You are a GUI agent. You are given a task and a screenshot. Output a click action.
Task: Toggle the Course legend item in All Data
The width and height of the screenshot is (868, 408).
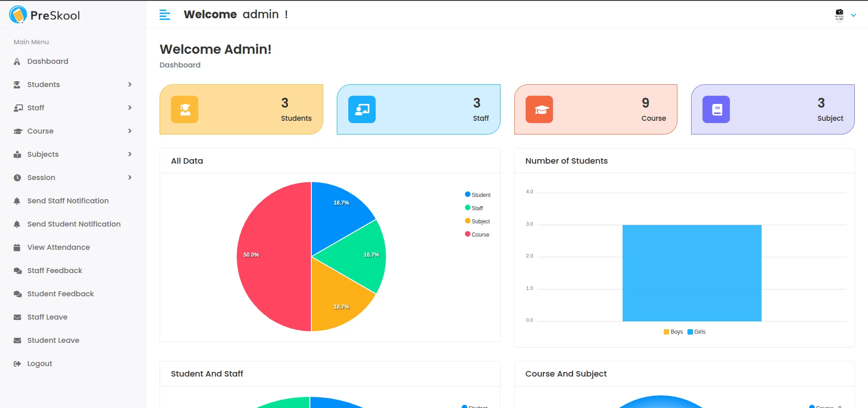pos(477,234)
